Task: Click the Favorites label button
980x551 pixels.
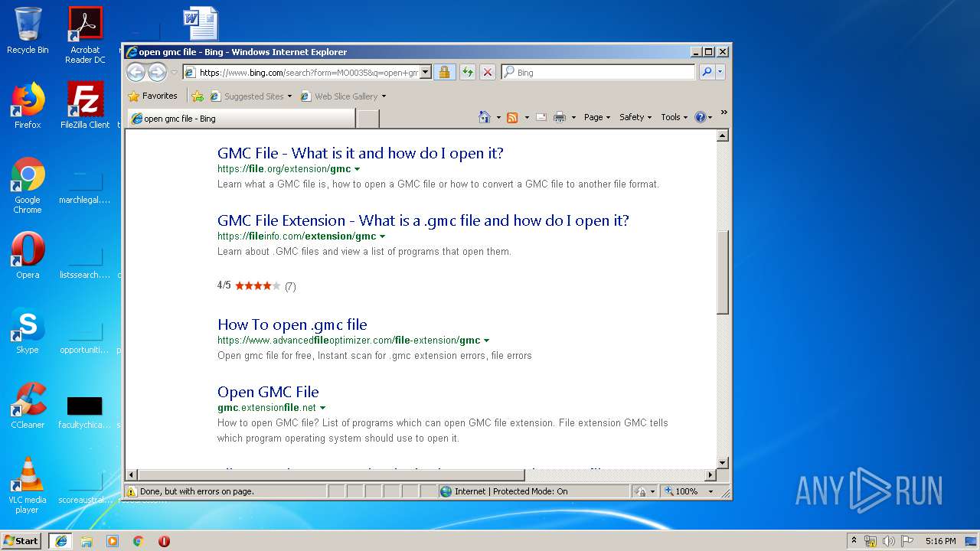Action: pos(159,96)
